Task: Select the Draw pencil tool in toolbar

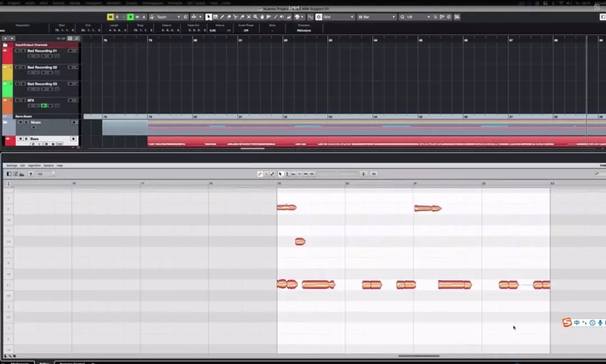Action: point(222,17)
